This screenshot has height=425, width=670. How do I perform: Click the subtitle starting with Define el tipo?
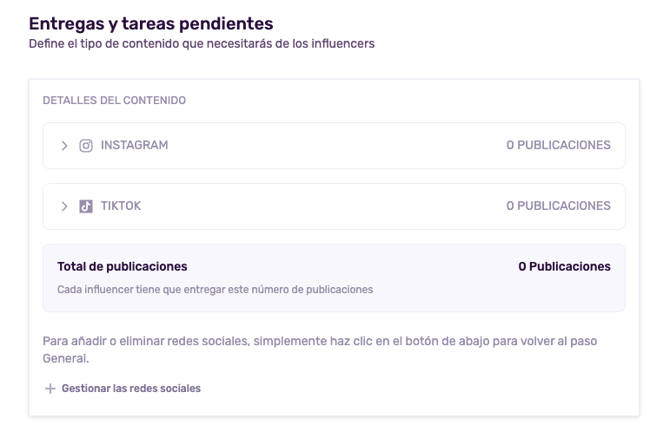[201, 42]
